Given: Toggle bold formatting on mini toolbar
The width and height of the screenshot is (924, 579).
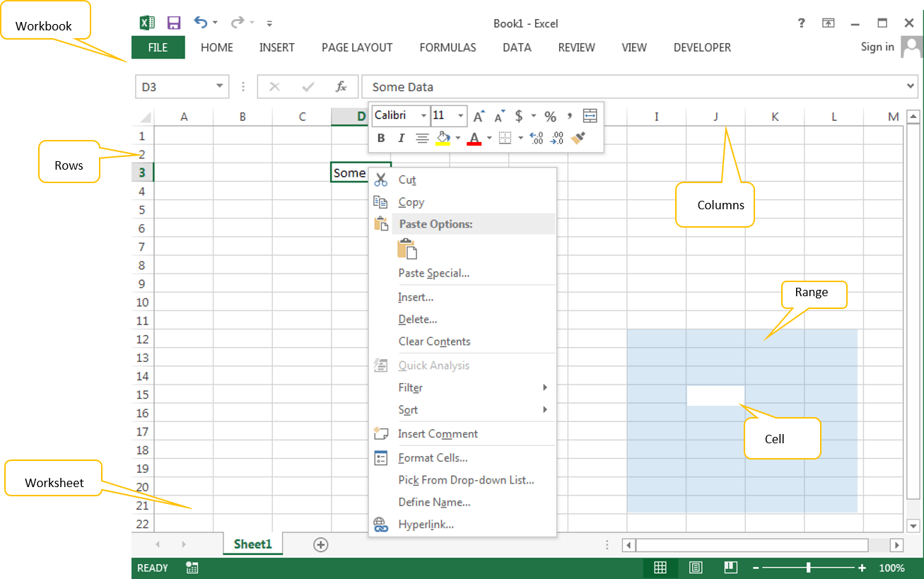Looking at the screenshot, I should click(x=381, y=138).
